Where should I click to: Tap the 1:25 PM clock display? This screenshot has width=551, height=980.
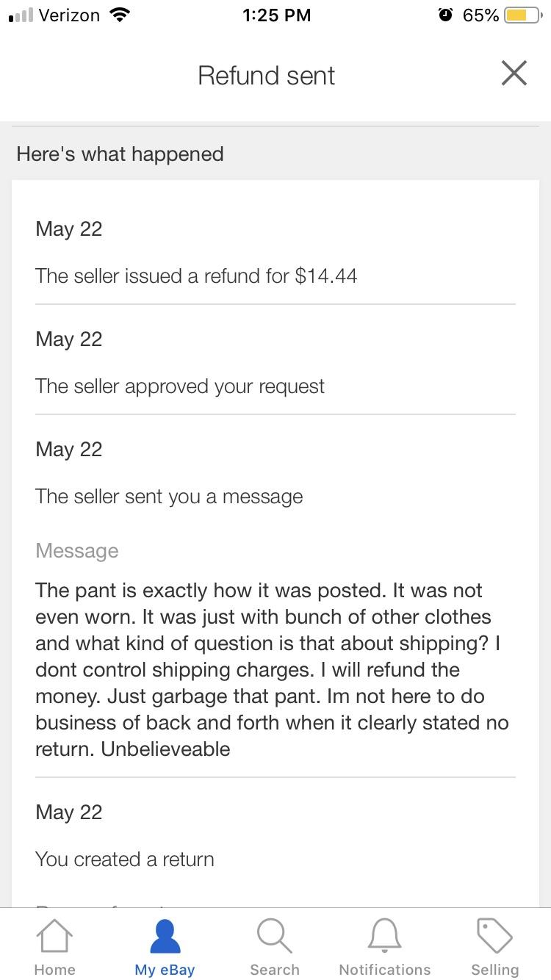point(277,14)
